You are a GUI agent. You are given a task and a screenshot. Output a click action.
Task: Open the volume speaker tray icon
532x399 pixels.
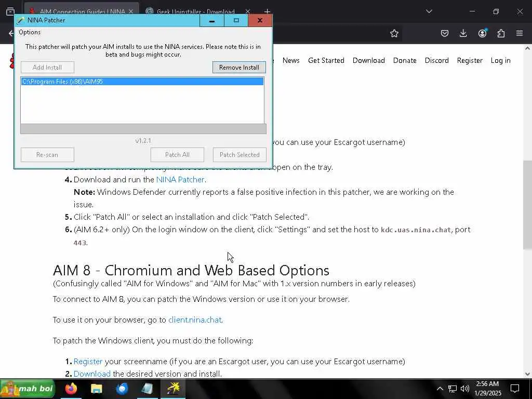pos(465,389)
